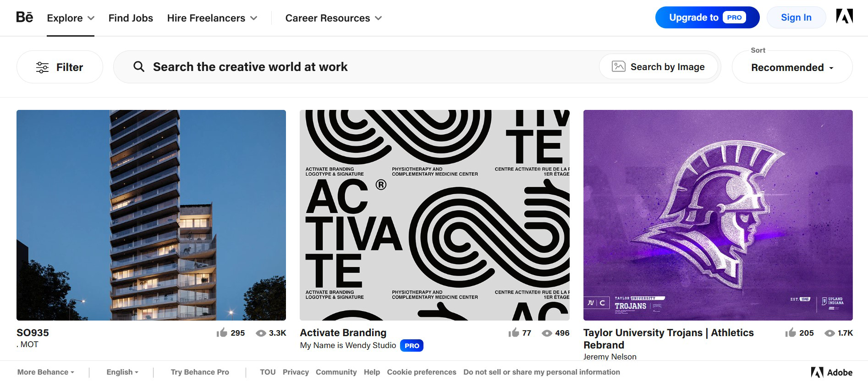Click views eye icon for Taylor University Trojans
868x381 pixels.
830,333
